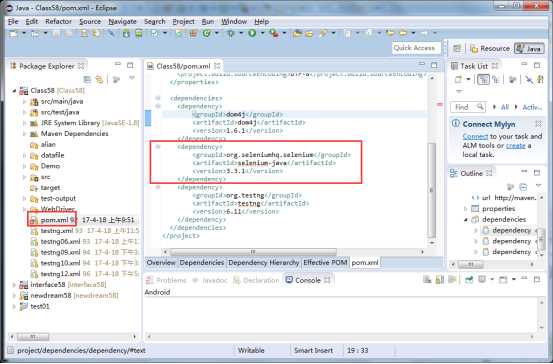Switch to the Java perspective
This screenshot has width=553, height=364.
(529, 48)
